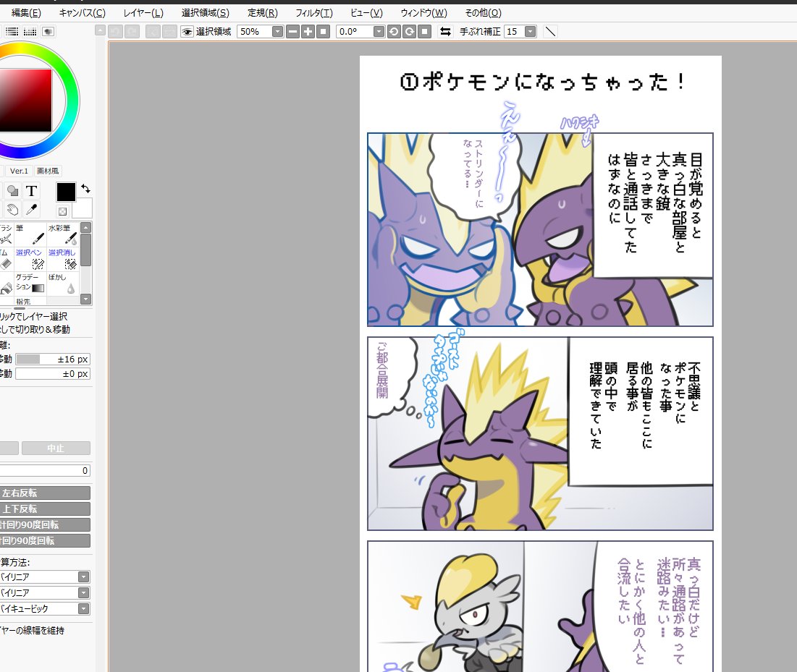Toggle the クリックでレイヤー選択 option
This screenshot has width=797, height=672.
click(33, 316)
